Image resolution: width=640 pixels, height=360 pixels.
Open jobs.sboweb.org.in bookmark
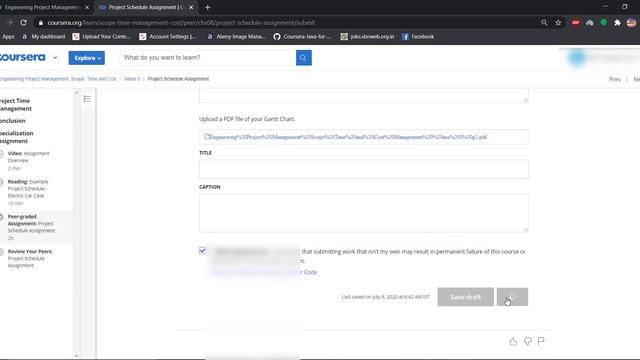click(x=367, y=37)
